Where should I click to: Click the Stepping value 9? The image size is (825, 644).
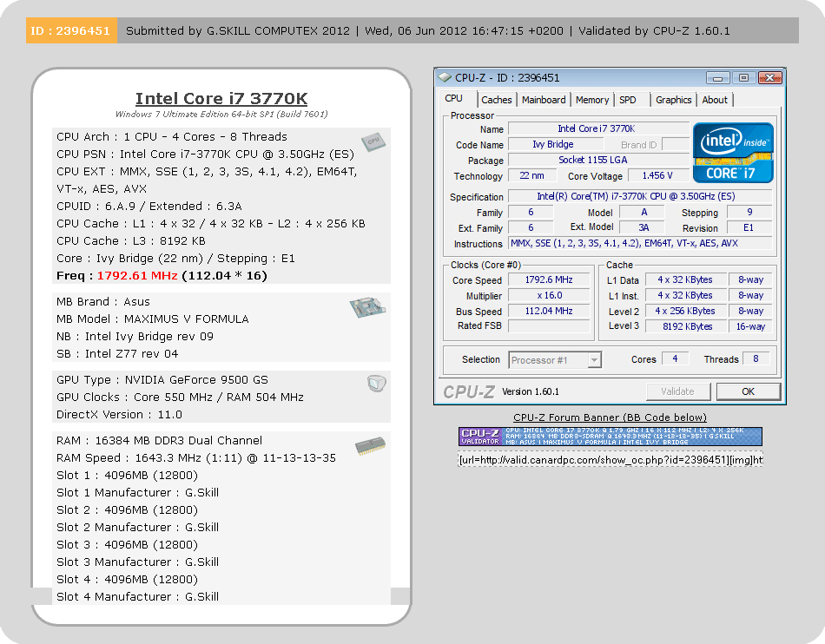(x=749, y=213)
